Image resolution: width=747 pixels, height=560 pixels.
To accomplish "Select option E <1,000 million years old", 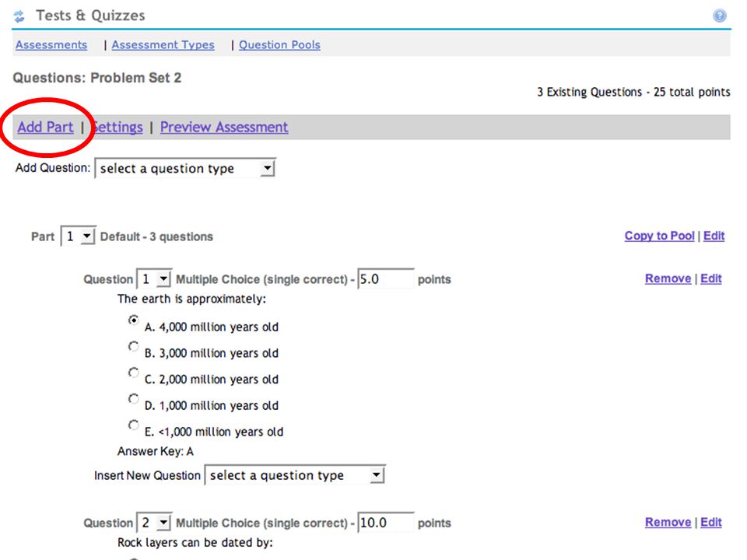I will 133,425.
